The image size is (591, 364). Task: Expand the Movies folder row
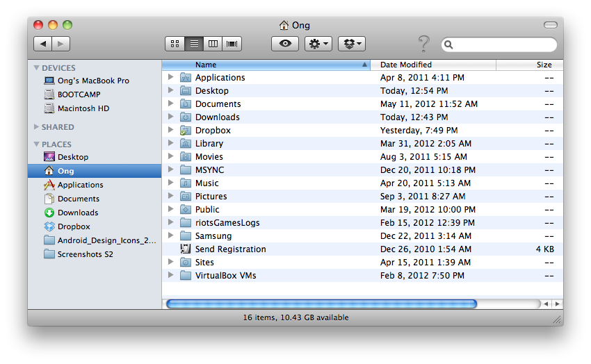tap(171, 156)
